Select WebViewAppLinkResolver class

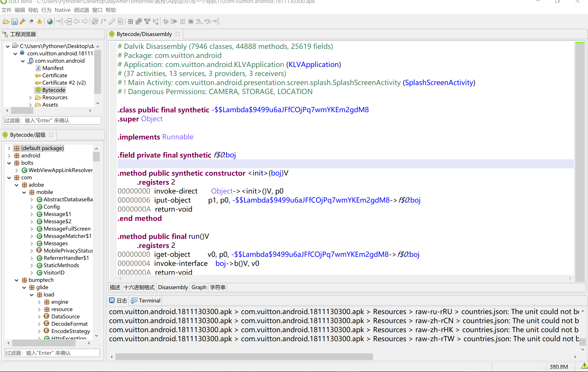click(60, 170)
